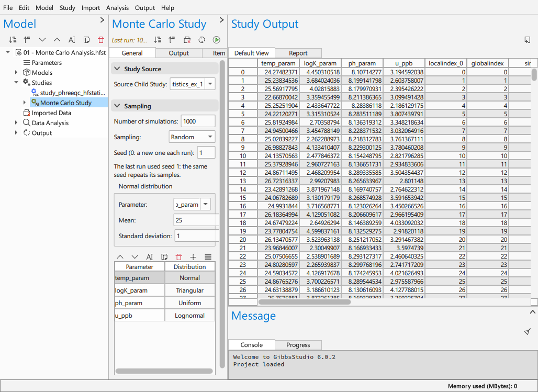Viewport: 538px width, 392px height.
Task: Select the ph_param Uniform distribution row
Action: coord(165,303)
